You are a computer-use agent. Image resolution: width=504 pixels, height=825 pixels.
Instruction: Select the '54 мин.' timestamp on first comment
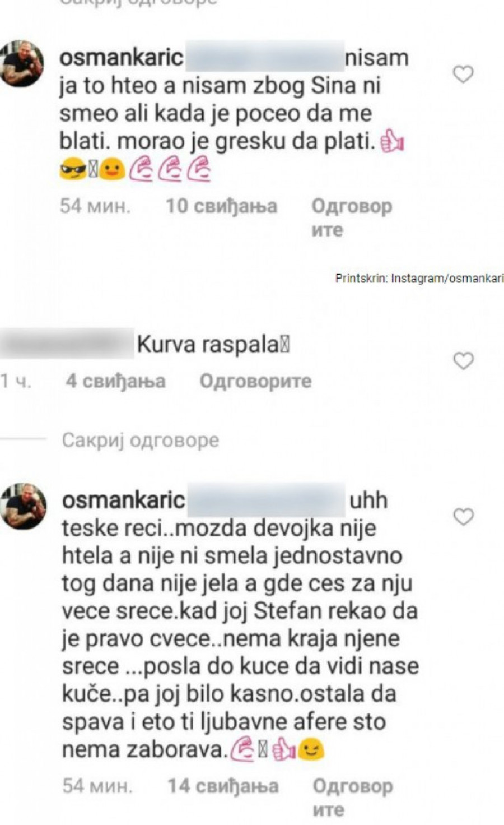(95, 206)
